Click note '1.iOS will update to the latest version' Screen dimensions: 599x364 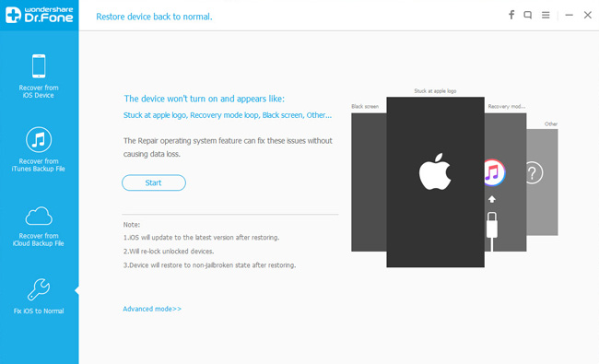(x=201, y=237)
